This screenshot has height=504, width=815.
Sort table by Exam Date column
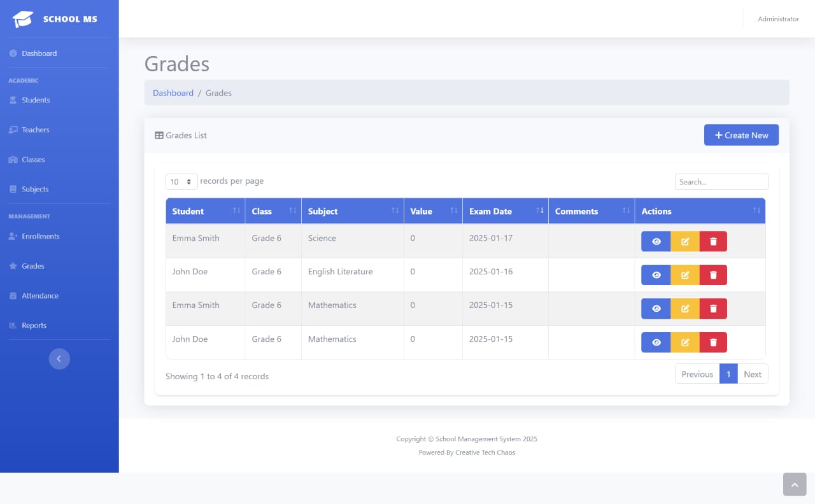pyautogui.click(x=506, y=211)
